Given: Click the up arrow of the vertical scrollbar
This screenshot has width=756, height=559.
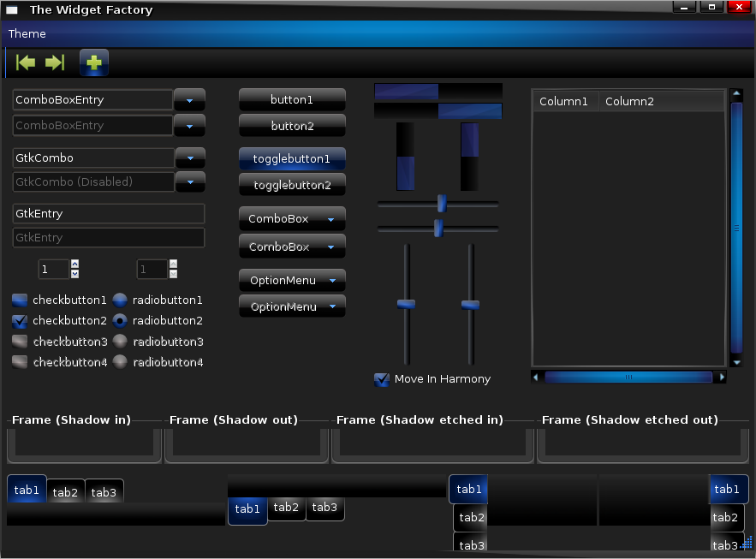Looking at the screenshot, I should click(736, 93).
